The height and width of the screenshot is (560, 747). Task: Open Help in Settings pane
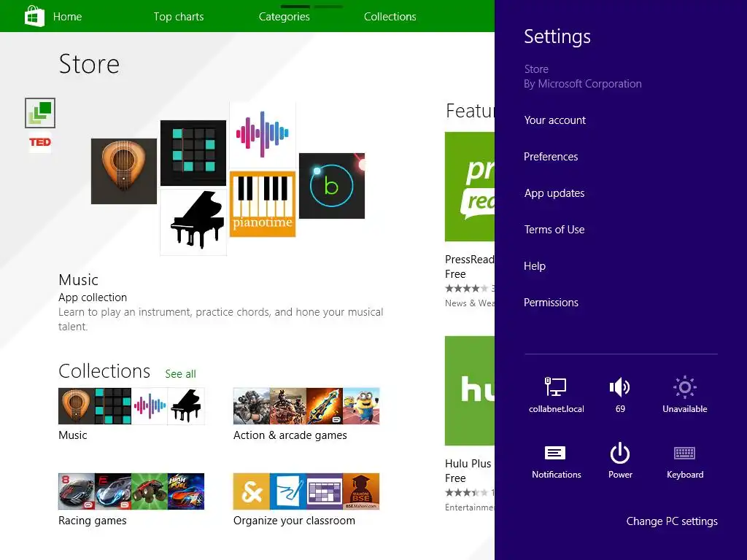(535, 266)
